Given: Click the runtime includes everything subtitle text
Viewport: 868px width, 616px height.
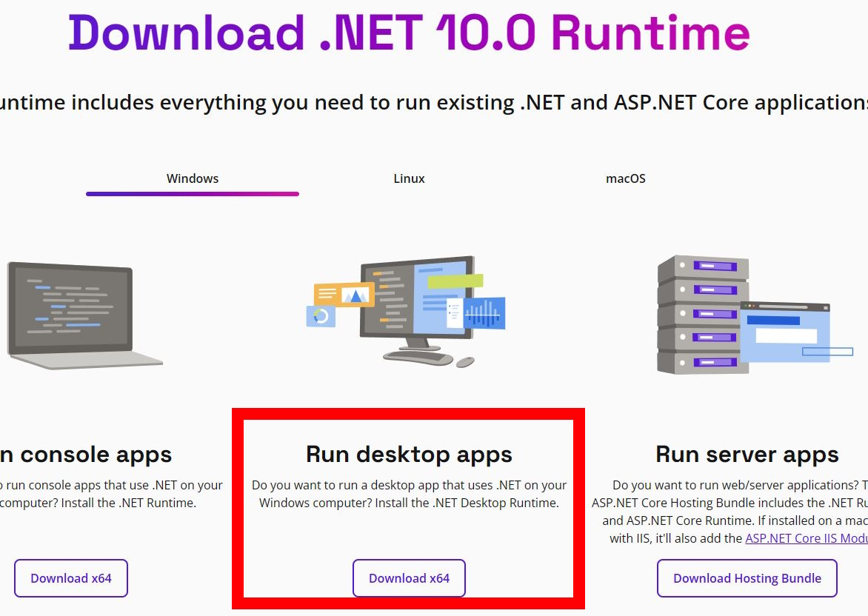Looking at the screenshot, I should tap(434, 102).
